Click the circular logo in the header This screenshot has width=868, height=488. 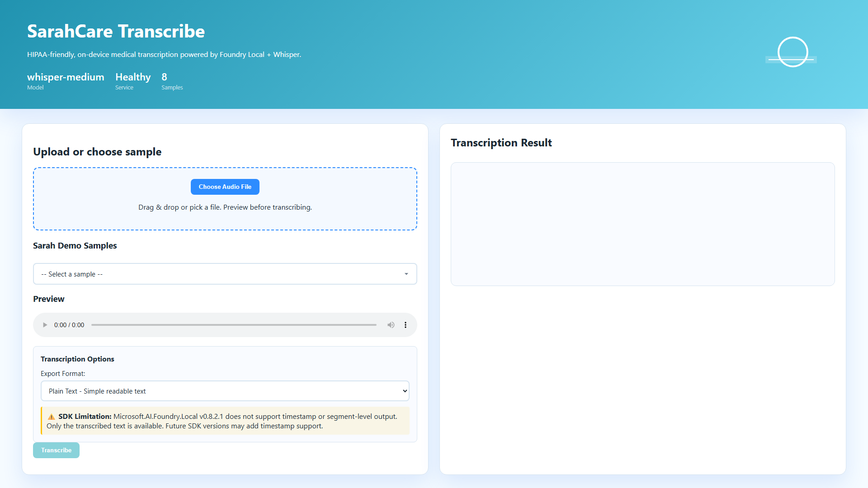(x=793, y=52)
